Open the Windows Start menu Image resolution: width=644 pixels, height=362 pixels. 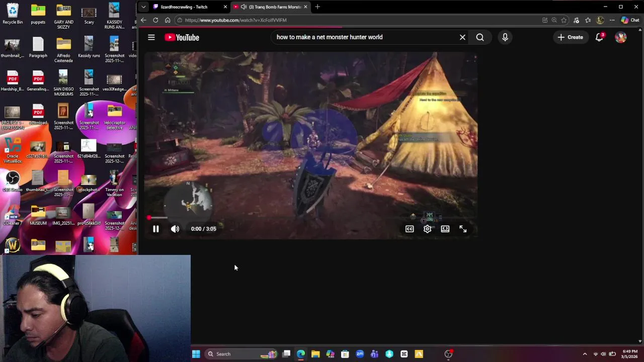pyautogui.click(x=196, y=354)
